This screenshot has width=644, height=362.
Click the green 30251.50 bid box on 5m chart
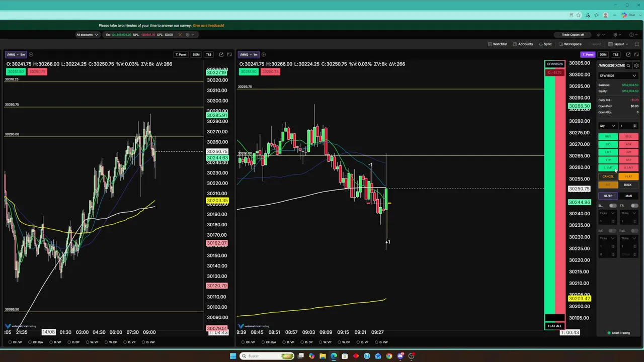16,72
